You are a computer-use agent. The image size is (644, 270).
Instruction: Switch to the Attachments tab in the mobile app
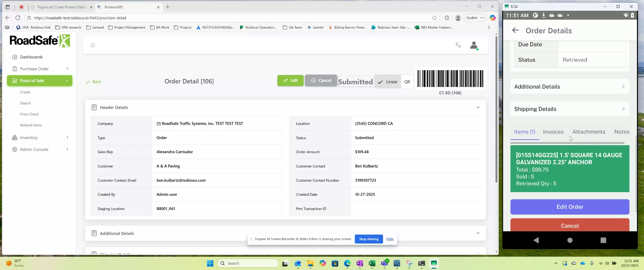(x=589, y=132)
